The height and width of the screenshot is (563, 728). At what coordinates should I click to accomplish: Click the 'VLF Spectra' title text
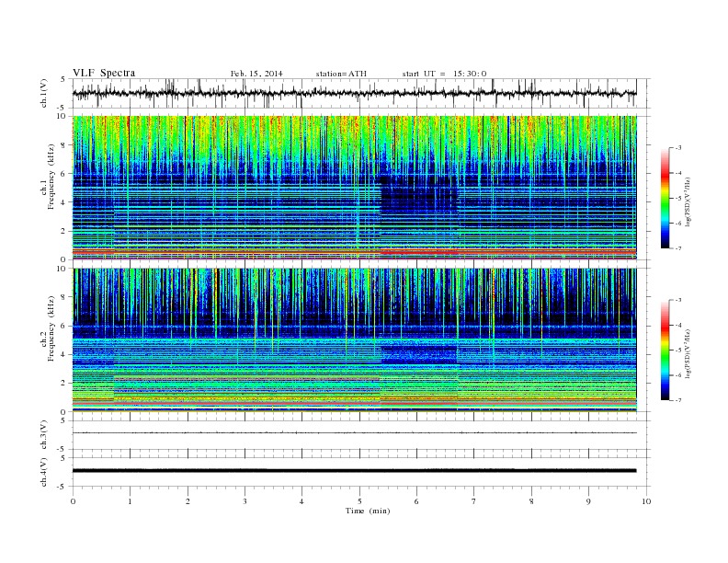(x=104, y=73)
